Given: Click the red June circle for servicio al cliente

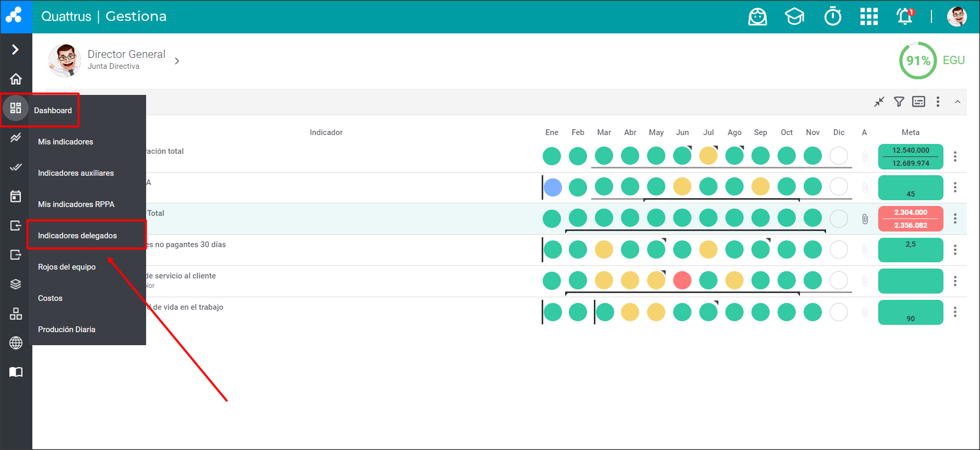Looking at the screenshot, I should (x=682, y=281).
